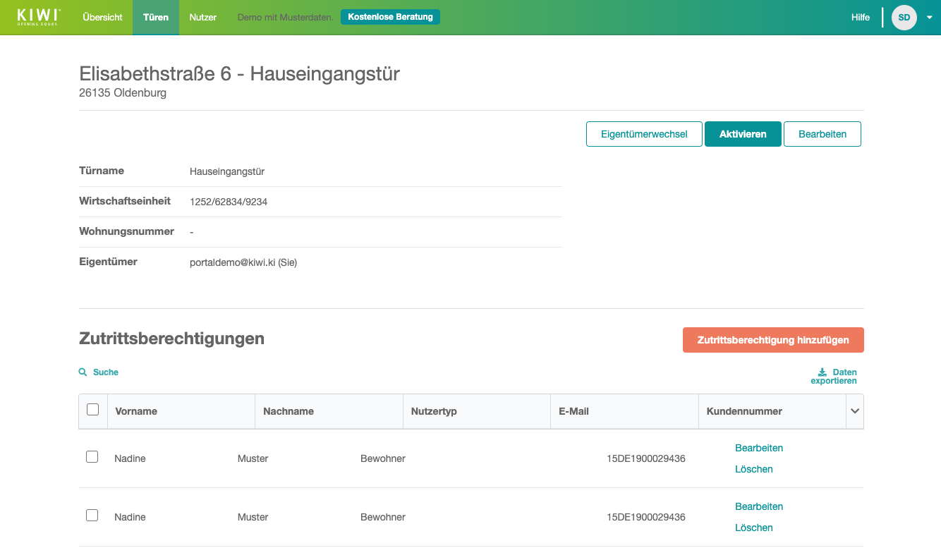This screenshot has height=560, width=941.
Task: Click the data export download icon
Action: tap(822, 372)
